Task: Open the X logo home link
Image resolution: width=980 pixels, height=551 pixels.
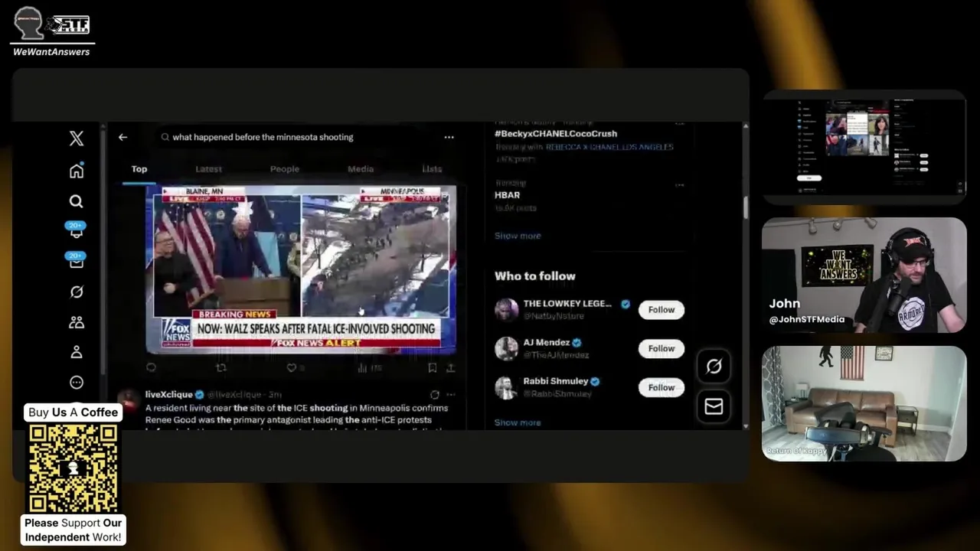Action: click(x=77, y=139)
